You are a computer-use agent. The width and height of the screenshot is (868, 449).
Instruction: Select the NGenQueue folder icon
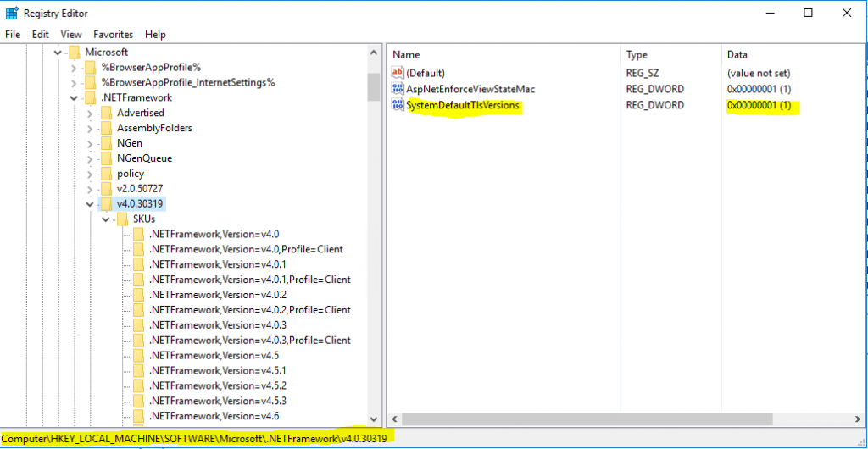coord(106,158)
